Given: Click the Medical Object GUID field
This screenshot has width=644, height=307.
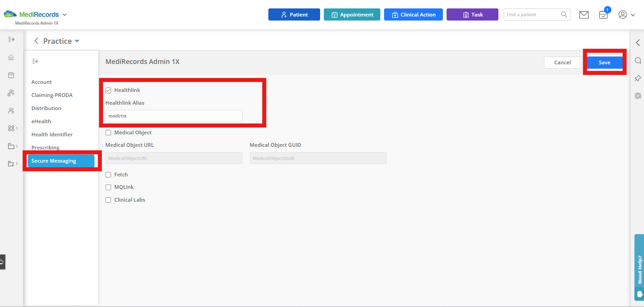Looking at the screenshot, I should click(x=318, y=158).
